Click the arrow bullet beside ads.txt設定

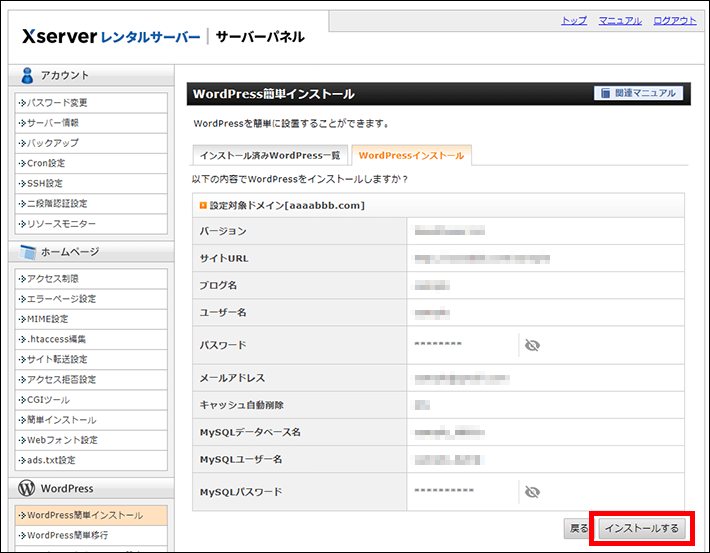(x=22, y=461)
